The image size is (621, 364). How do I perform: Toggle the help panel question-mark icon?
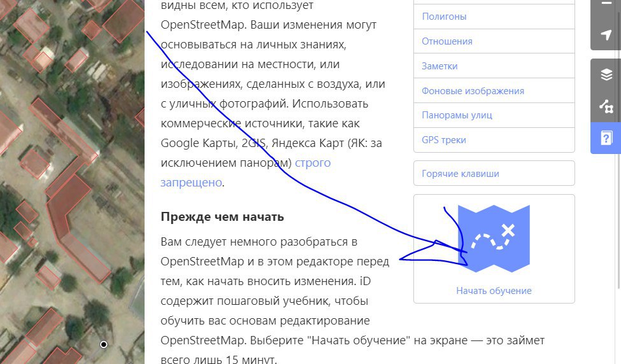[x=606, y=138]
